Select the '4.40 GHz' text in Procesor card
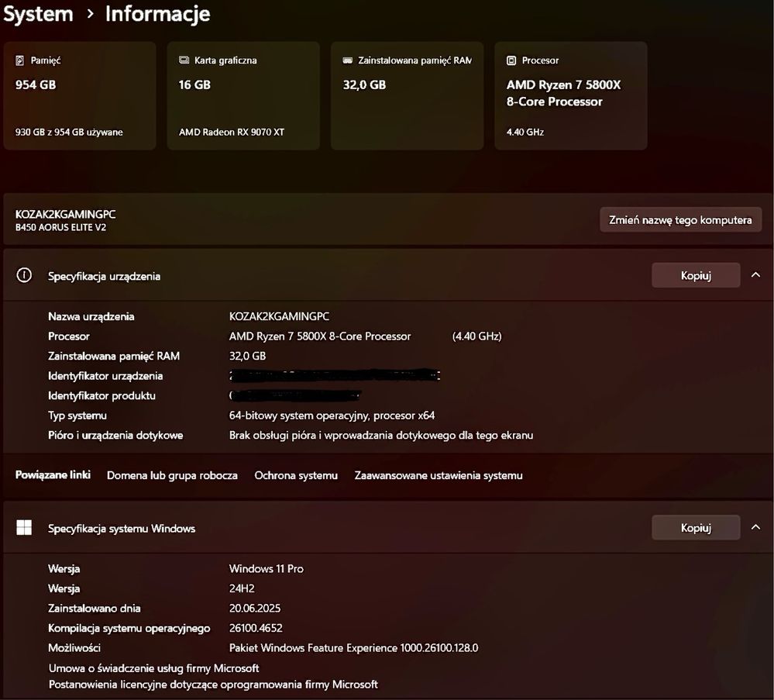 [525, 132]
